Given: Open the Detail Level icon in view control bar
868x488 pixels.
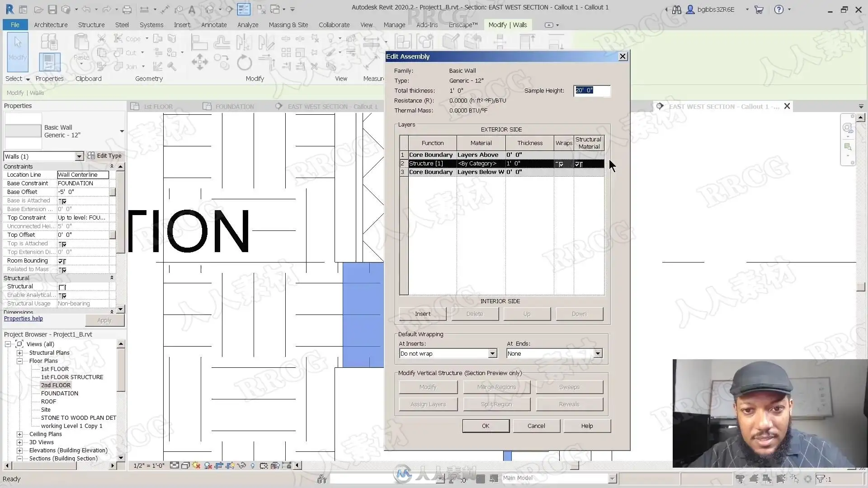Looking at the screenshot, I should (x=174, y=465).
